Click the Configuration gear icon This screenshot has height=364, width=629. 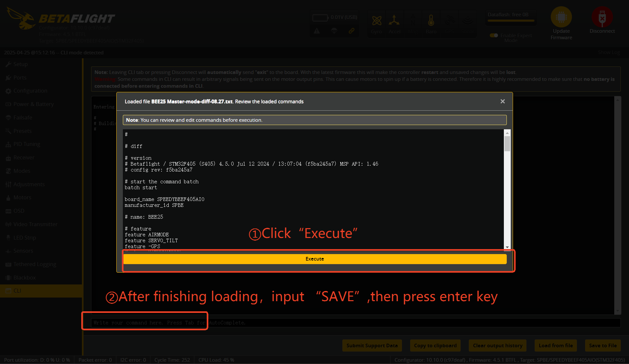[x=8, y=91]
